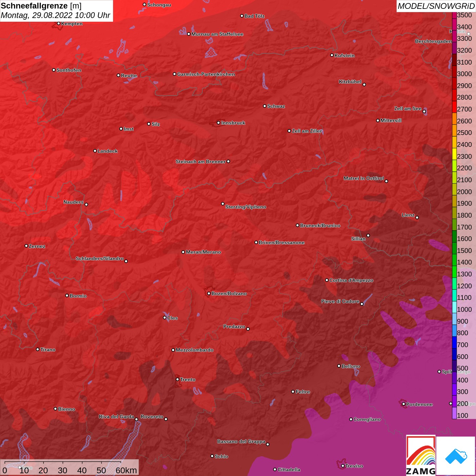Screen dimensions: 476x476
Task: Click the Bruneck/Brunico label
Action: [320, 225]
